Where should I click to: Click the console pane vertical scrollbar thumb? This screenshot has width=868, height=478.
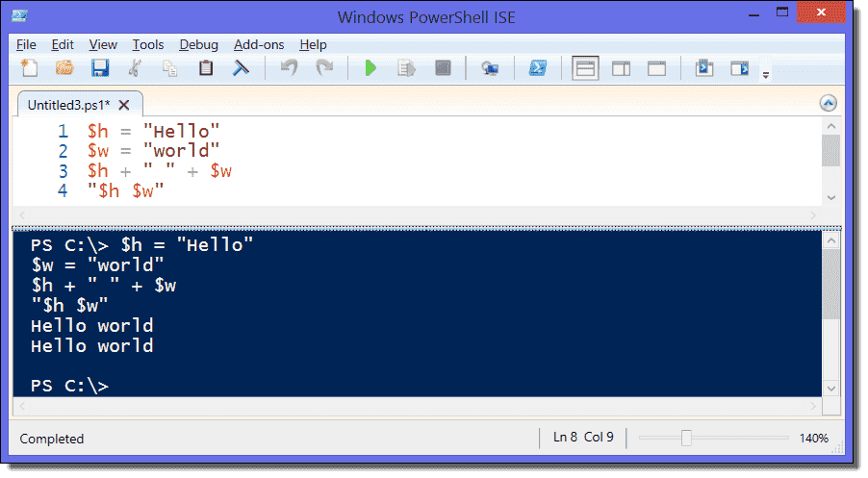click(830, 285)
